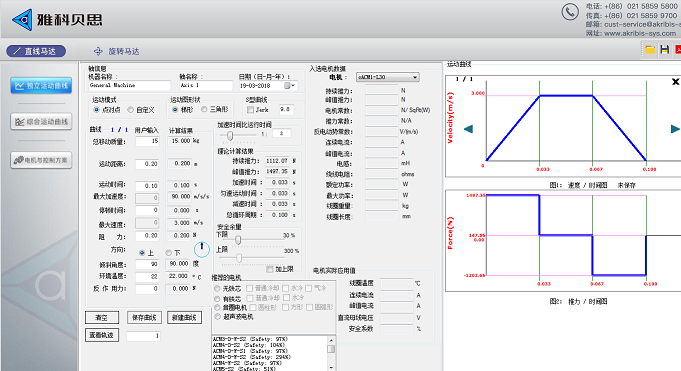681x371 pixels.
Task: Click the 新建曲线 new curve button
Action: [185, 318]
